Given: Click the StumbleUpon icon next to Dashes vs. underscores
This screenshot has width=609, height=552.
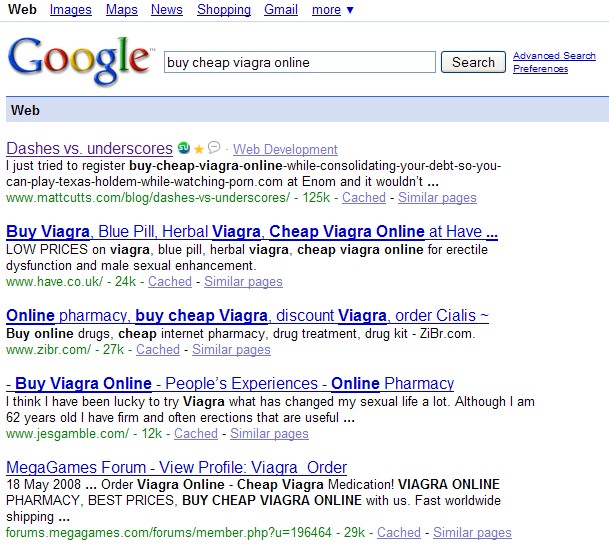Looking at the screenshot, I should click(184, 148).
